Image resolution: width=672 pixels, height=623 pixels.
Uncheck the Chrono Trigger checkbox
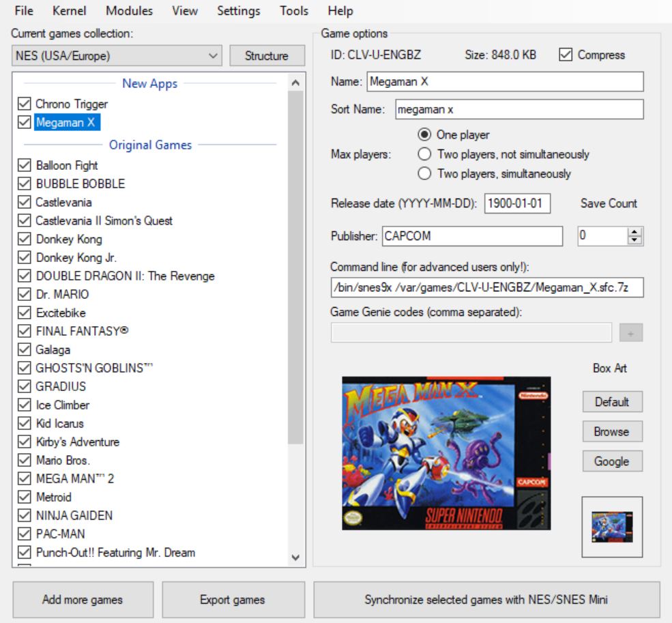tap(25, 104)
